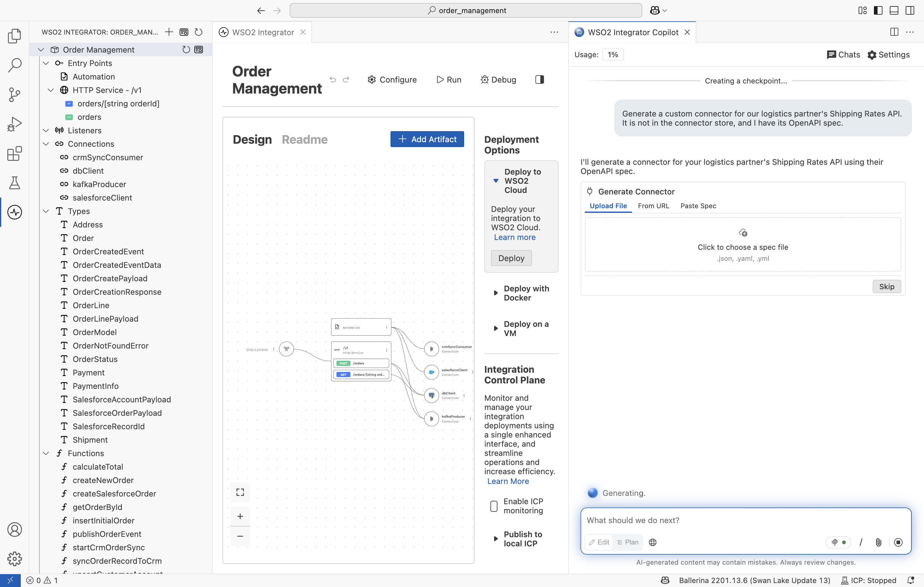Collapse the Entry Points tree node

(46, 63)
